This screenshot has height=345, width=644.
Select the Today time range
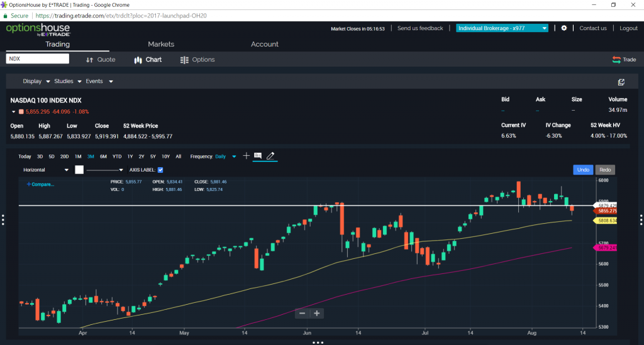click(25, 156)
